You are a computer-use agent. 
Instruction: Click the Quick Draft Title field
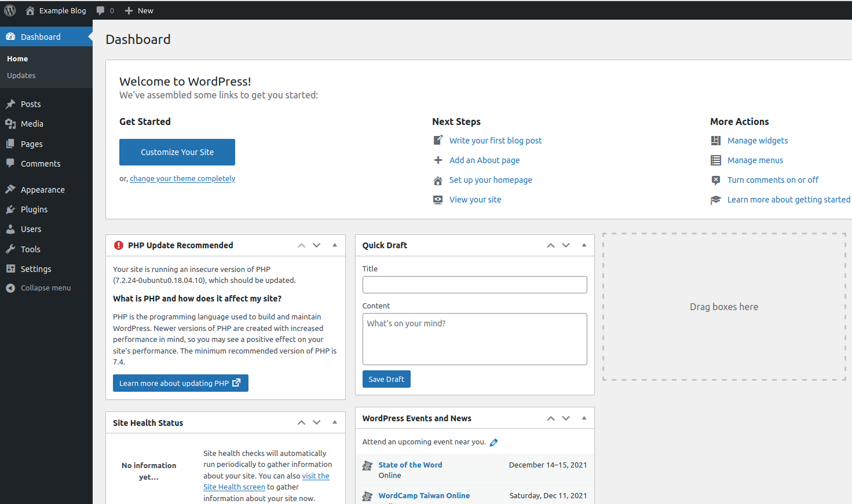click(x=474, y=285)
